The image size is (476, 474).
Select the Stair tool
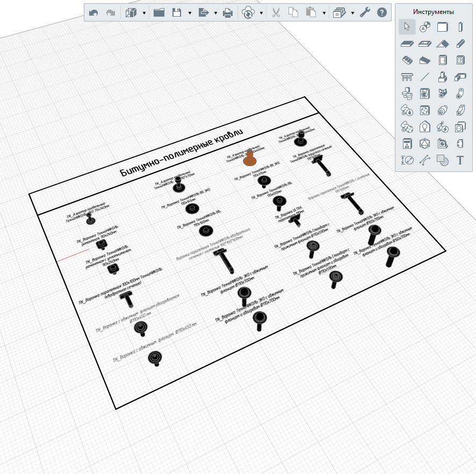[407, 60]
